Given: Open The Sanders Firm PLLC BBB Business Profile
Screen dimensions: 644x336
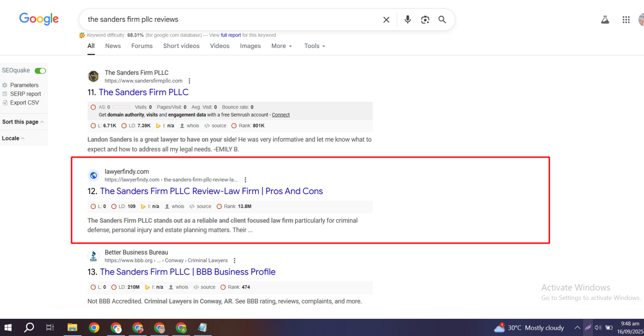Looking at the screenshot, I should (188, 272).
